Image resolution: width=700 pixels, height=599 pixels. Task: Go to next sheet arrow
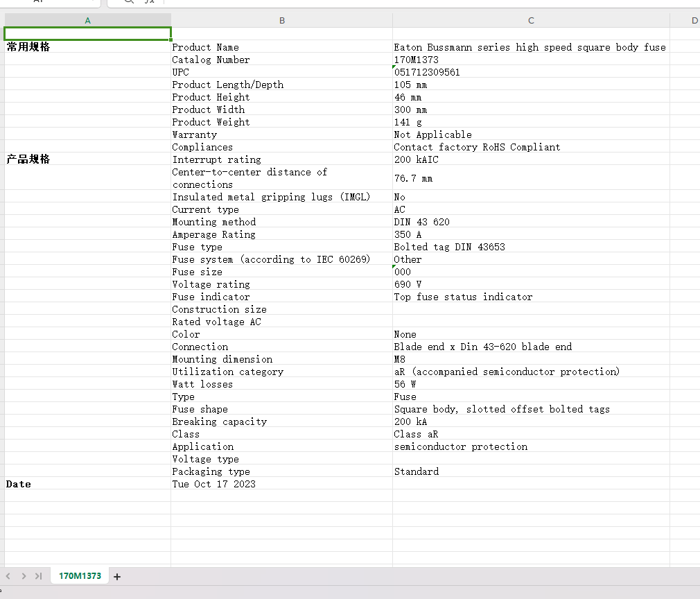tap(24, 576)
